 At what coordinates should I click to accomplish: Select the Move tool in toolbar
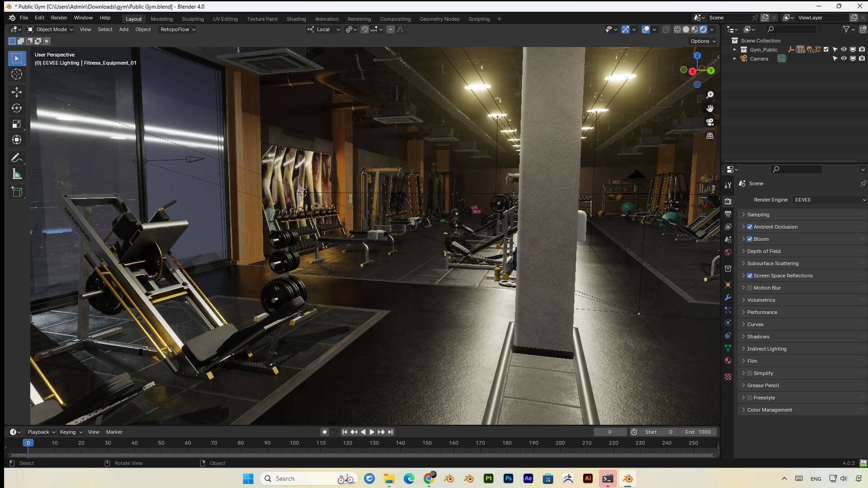17,92
